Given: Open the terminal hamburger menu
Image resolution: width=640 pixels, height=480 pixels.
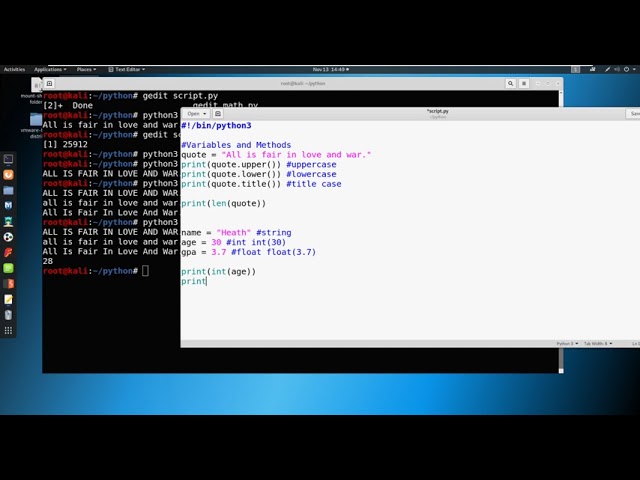Looking at the screenshot, I should tap(524, 83).
